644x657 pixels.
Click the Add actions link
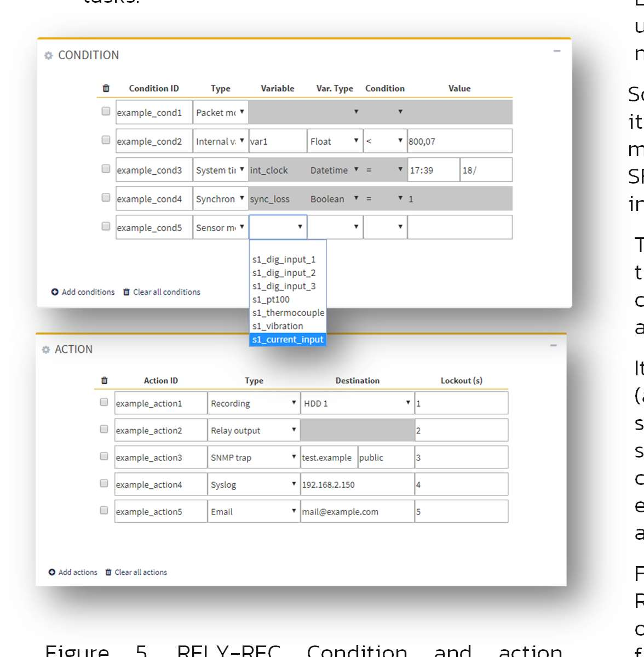(78, 573)
